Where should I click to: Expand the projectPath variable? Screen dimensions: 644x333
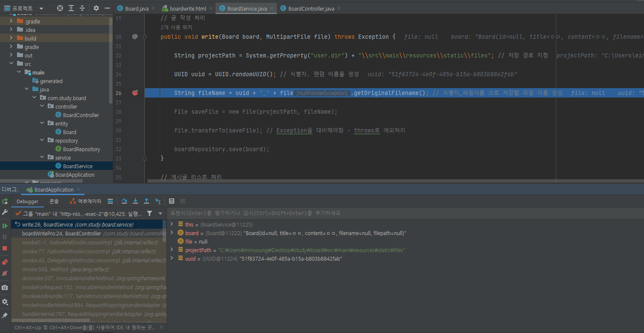pos(172,250)
